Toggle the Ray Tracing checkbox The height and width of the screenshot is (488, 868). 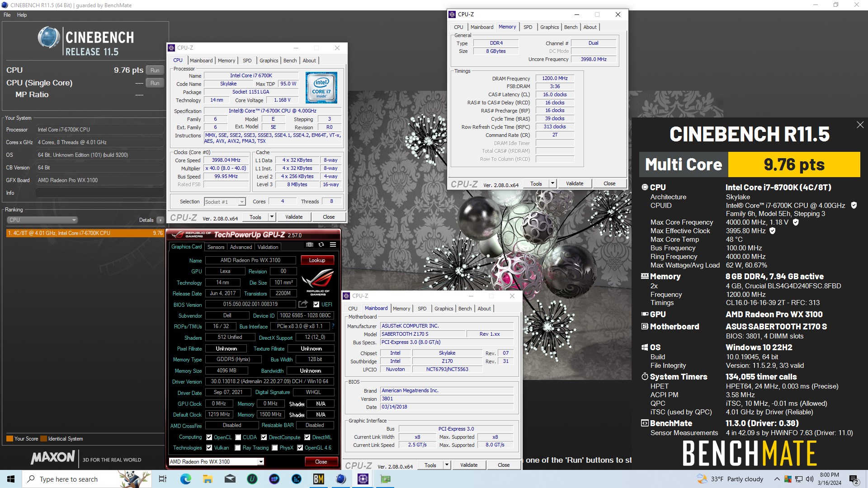click(x=238, y=448)
